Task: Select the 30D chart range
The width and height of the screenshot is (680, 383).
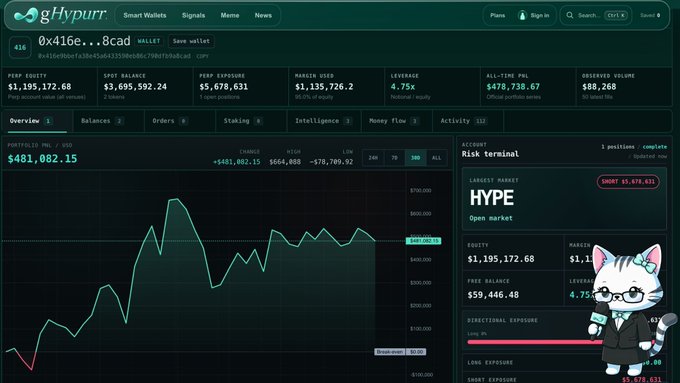Action: coord(415,158)
